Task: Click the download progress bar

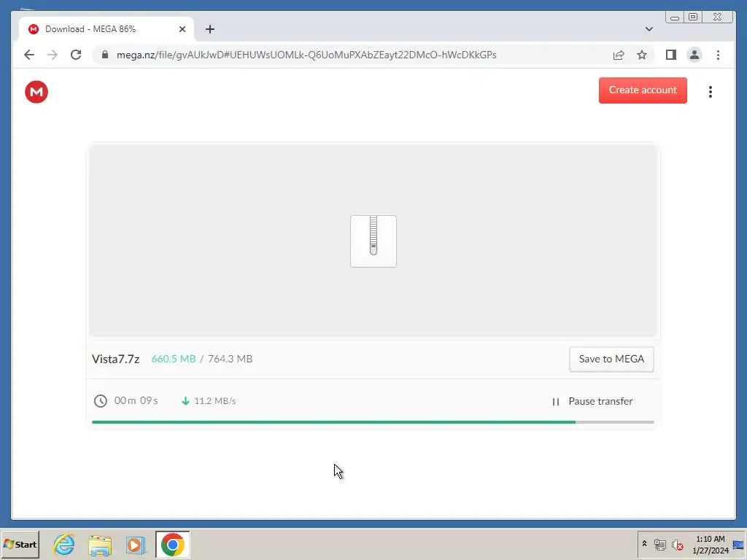Action: 373,422
